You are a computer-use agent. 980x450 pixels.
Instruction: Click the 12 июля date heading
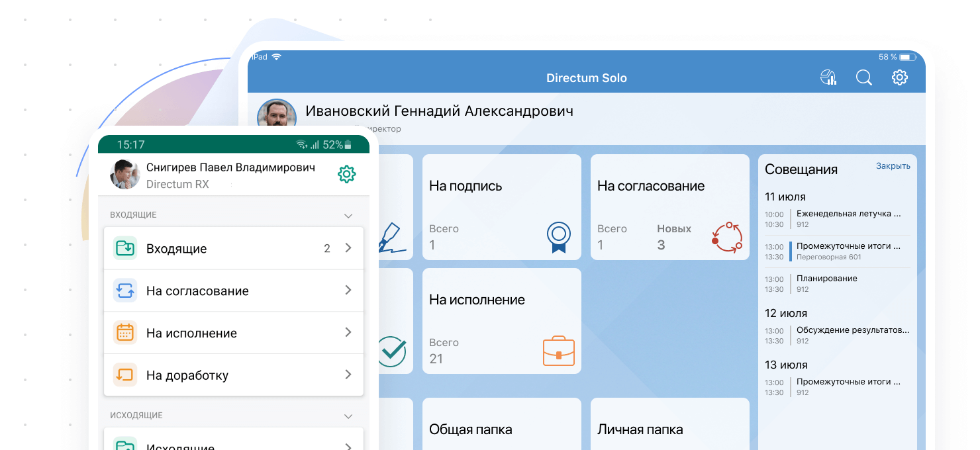click(x=786, y=313)
